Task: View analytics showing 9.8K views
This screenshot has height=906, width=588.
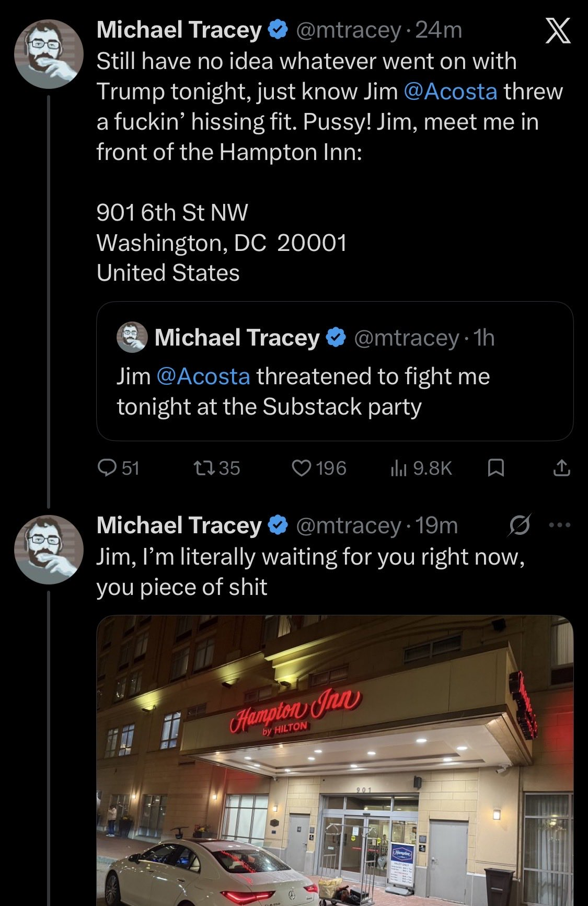Action: point(421,468)
